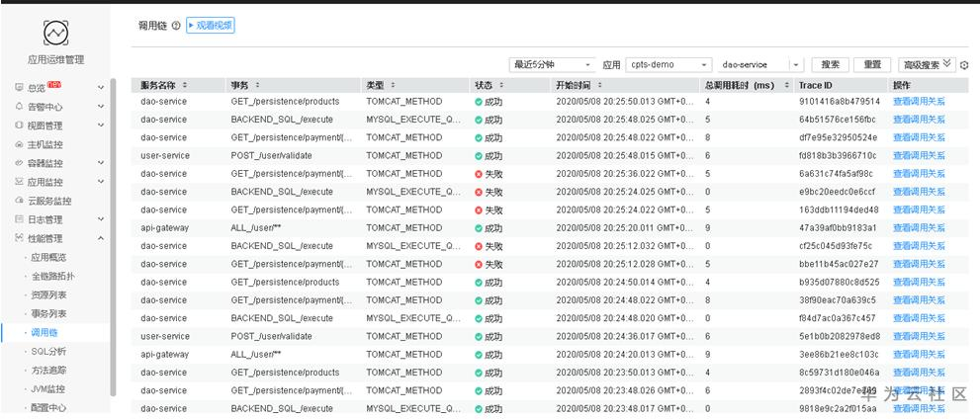Open 查看调用关系 for trace fd818b3b3966710c
Screen dimensions: 980x419
coord(919,155)
